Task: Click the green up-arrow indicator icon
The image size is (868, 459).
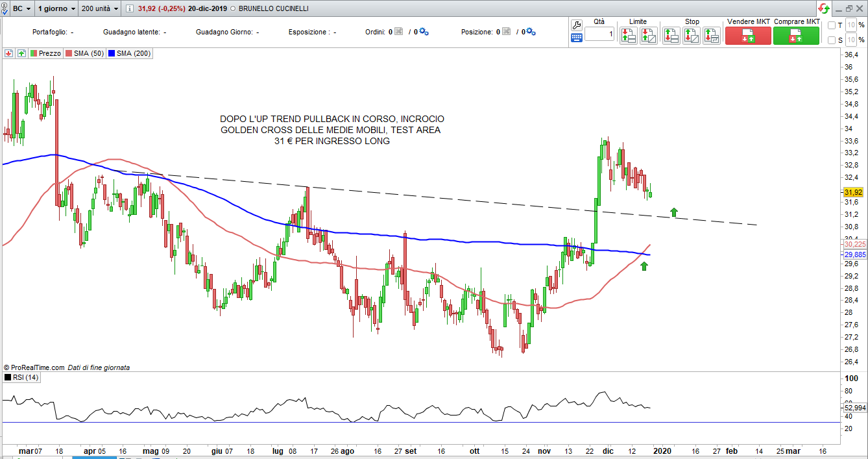Action: click(x=21, y=53)
